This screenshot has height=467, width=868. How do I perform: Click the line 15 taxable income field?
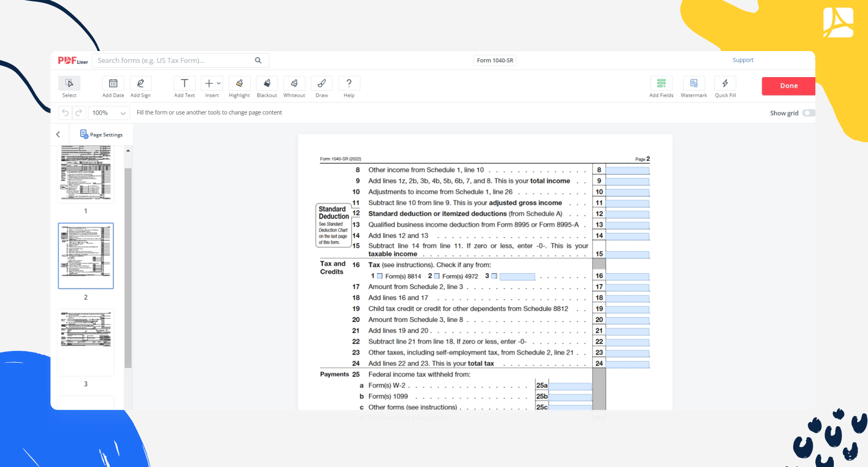[x=627, y=255]
